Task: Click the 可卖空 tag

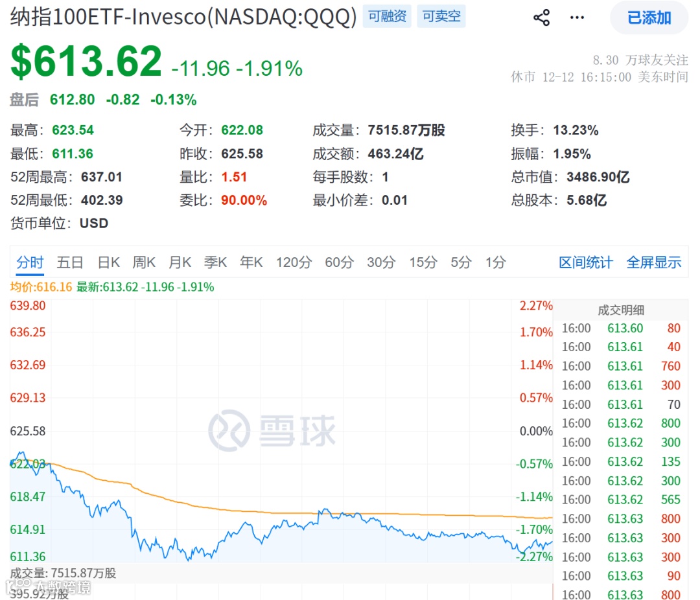Action: (x=441, y=16)
